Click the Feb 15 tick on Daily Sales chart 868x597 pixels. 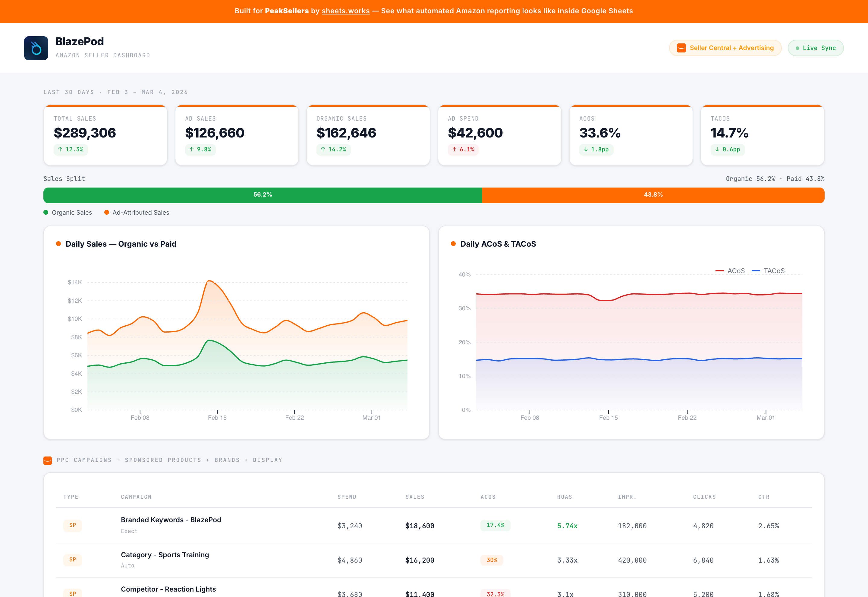click(217, 418)
